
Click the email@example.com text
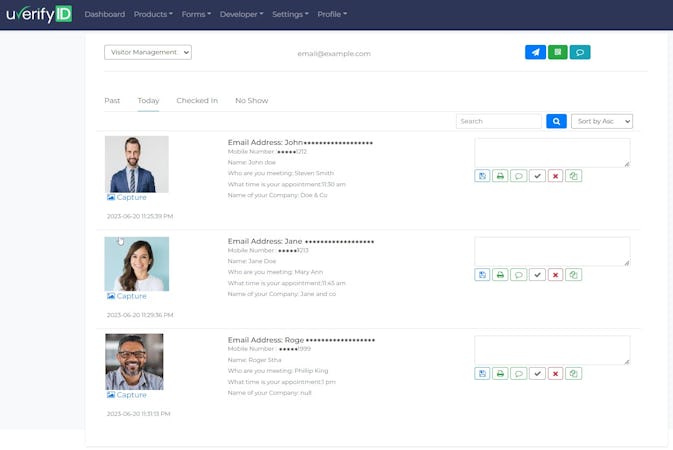pos(334,54)
